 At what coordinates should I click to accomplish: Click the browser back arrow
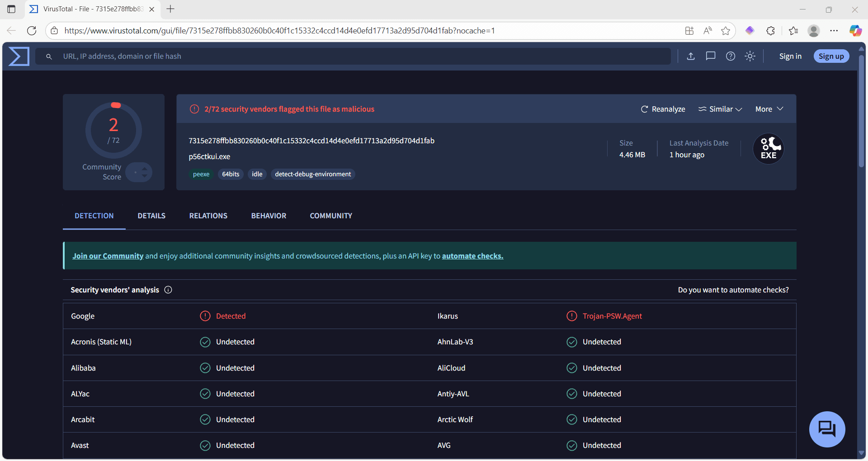click(11, 31)
